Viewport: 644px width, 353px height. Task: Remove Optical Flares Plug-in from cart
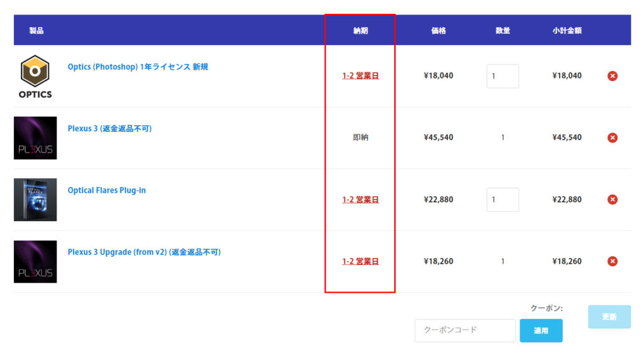(613, 200)
